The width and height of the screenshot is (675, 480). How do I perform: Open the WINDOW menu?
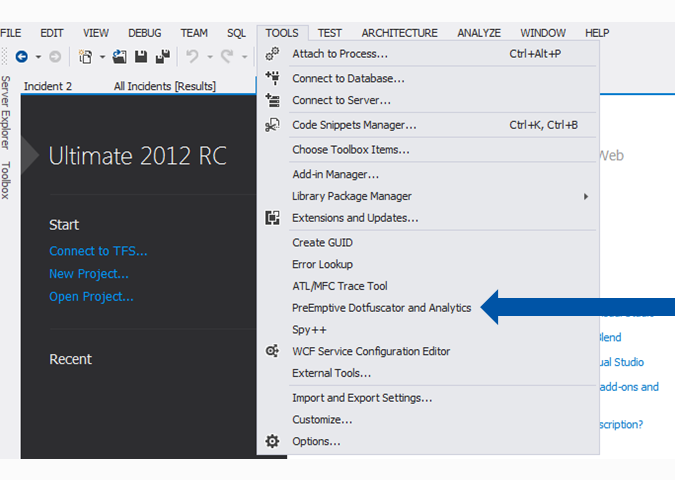(543, 33)
